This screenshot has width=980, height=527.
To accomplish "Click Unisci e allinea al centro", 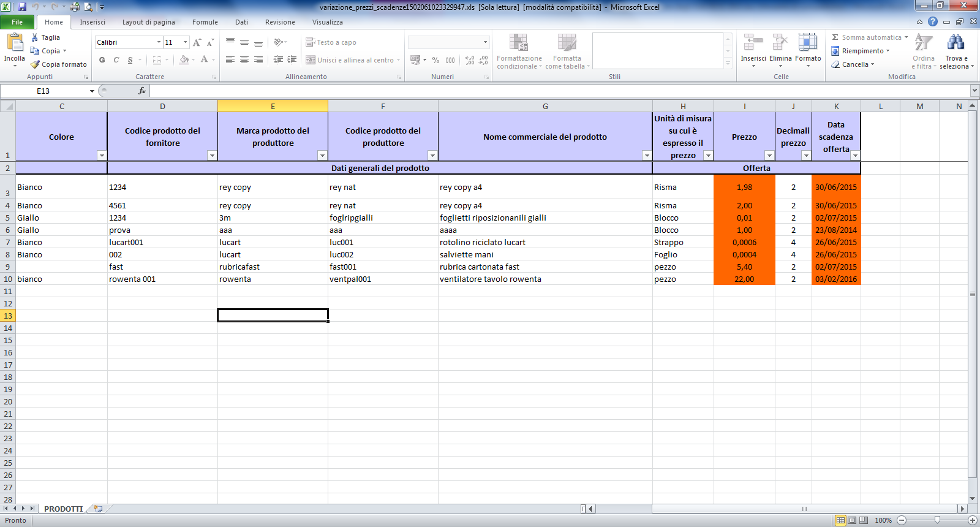I will tap(350, 60).
